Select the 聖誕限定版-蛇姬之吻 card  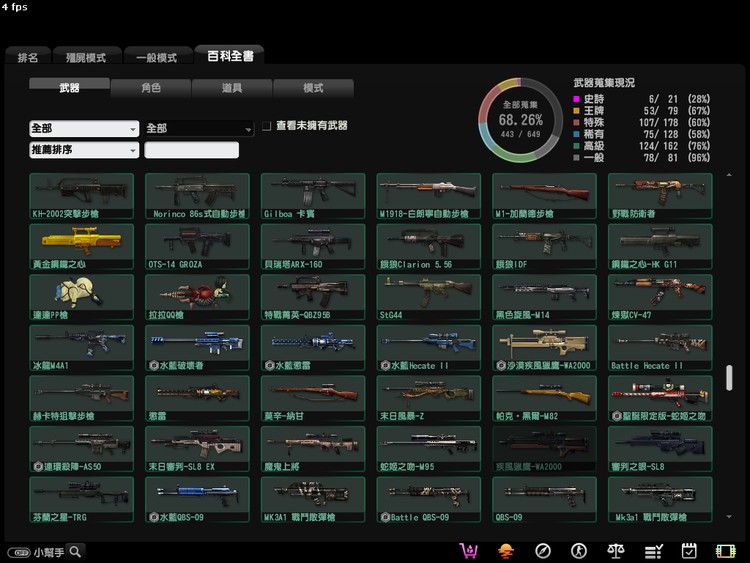click(660, 398)
